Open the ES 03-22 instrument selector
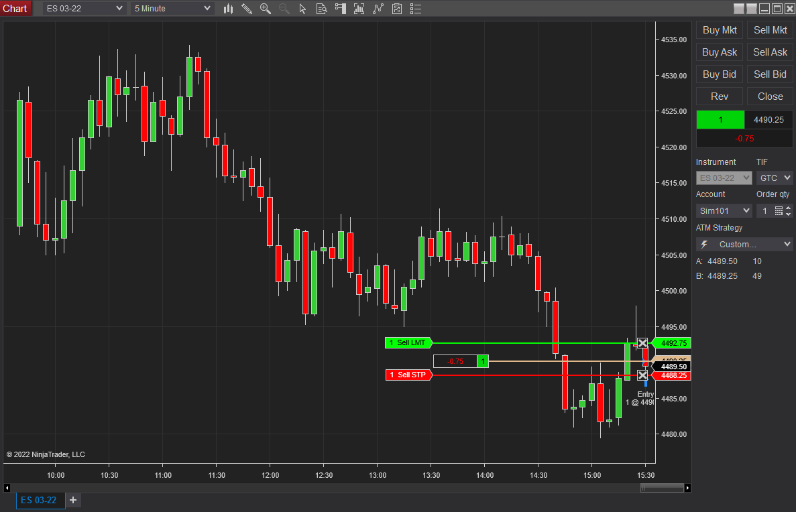796x512 pixels. (84, 9)
